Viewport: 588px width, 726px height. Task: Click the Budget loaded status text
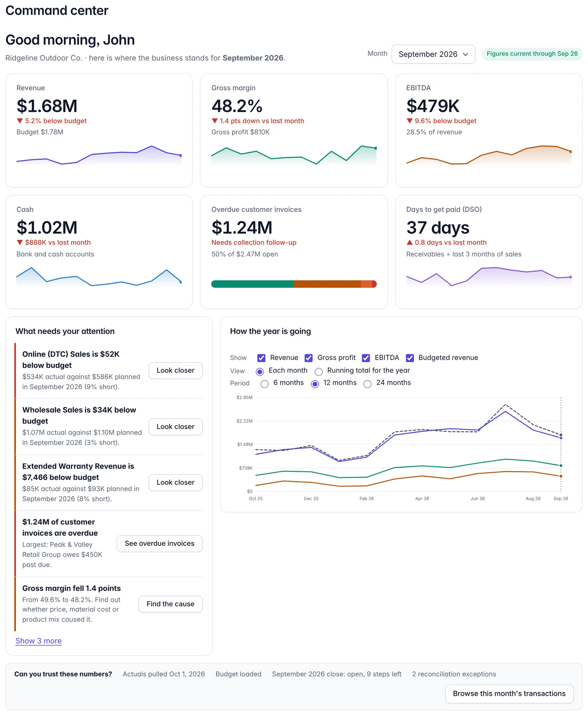pyautogui.click(x=238, y=674)
